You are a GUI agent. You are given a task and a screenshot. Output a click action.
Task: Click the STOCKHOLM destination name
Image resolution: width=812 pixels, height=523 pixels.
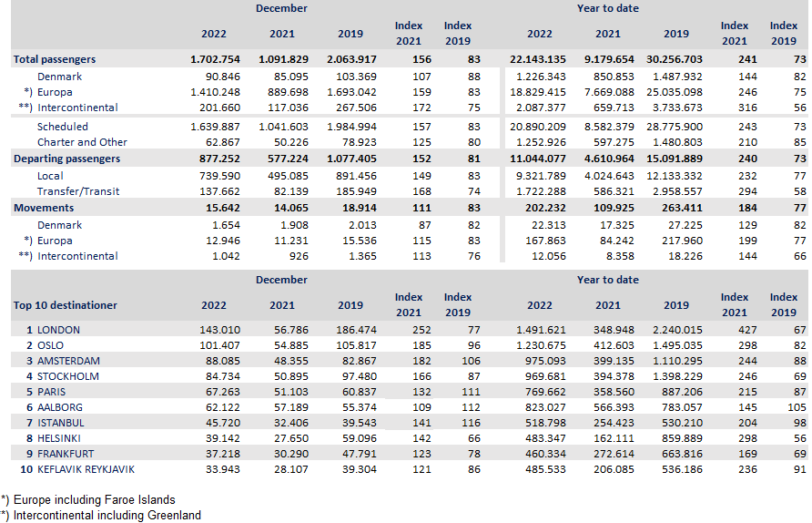tap(68, 376)
